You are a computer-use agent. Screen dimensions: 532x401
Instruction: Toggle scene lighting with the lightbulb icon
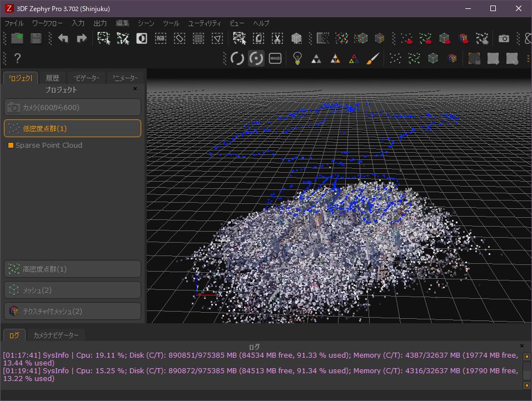coord(297,58)
